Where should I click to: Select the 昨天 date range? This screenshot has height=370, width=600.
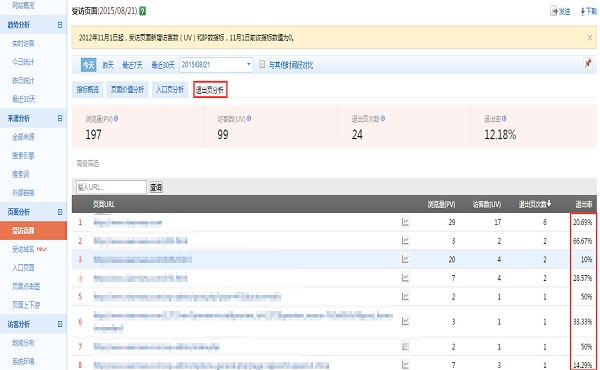click(x=108, y=65)
